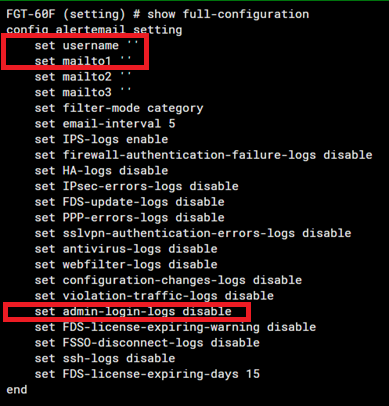Screen dimensions: 389x406
Task: Click the 'IPsec-errors-logs disable' line
Action: [x=137, y=186]
